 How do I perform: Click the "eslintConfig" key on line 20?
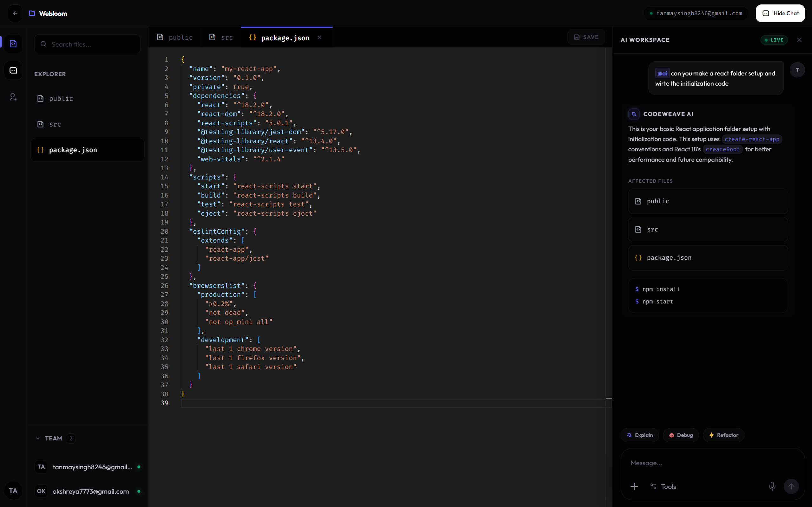click(x=217, y=231)
